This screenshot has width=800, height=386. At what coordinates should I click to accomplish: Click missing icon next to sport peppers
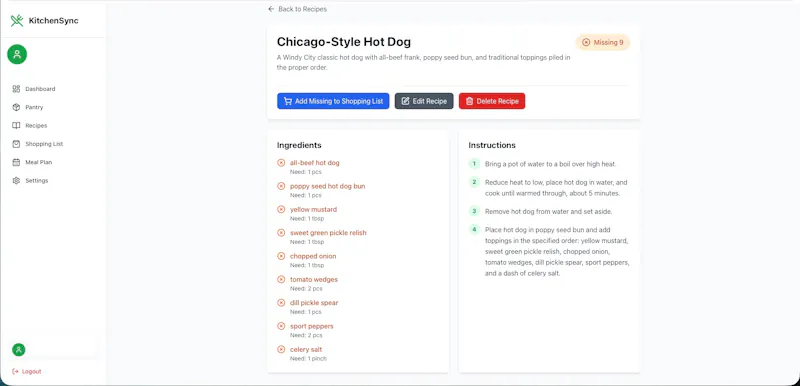pyautogui.click(x=281, y=326)
